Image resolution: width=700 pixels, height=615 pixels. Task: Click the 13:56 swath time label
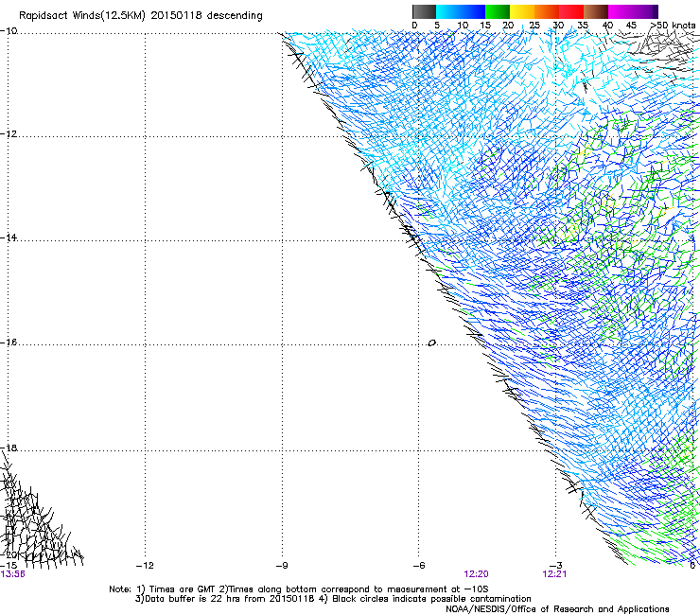pos(13,574)
